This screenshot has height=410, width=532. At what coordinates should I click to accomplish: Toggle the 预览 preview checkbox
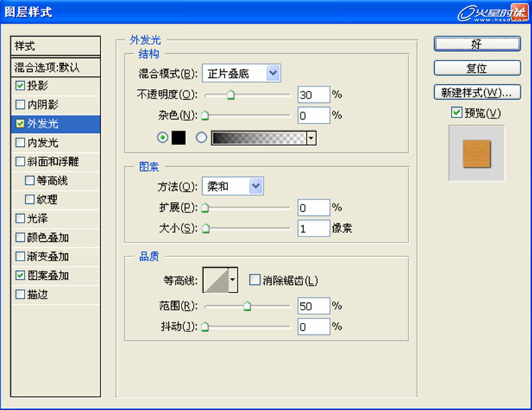456,113
